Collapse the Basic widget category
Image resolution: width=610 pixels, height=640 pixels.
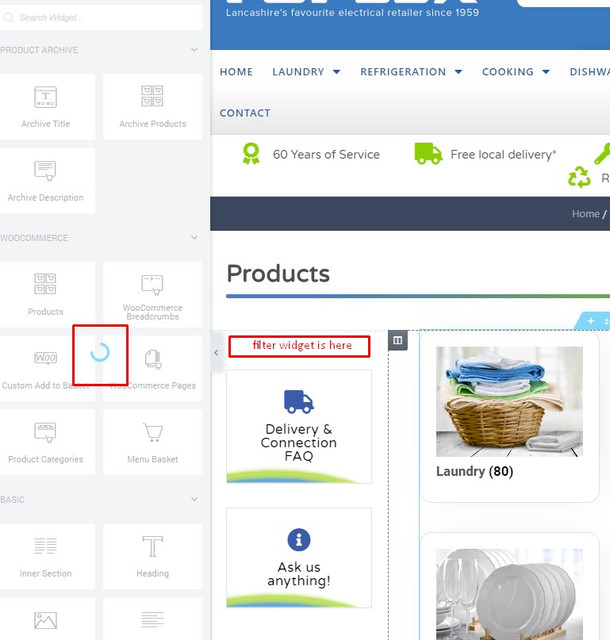pyautogui.click(x=194, y=499)
